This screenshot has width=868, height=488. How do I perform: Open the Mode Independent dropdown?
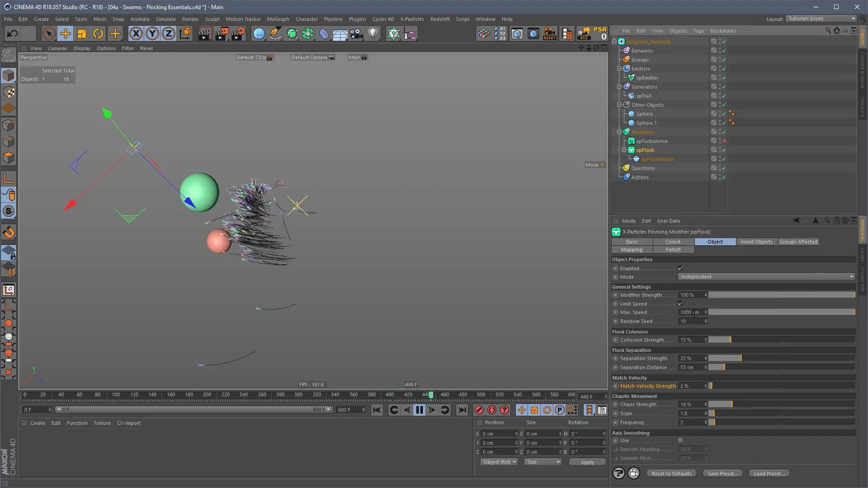[x=766, y=277]
